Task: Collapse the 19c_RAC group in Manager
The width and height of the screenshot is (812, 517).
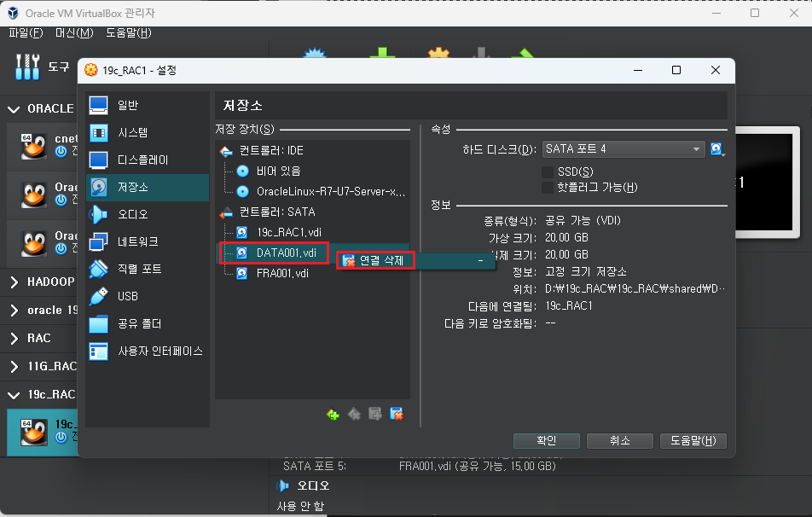Action: coord(14,395)
